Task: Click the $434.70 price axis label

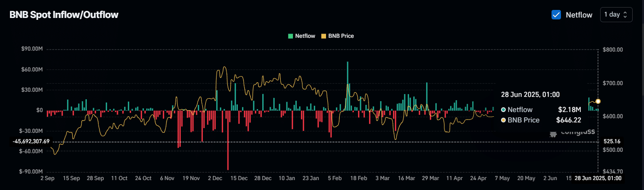Action: coord(613,172)
